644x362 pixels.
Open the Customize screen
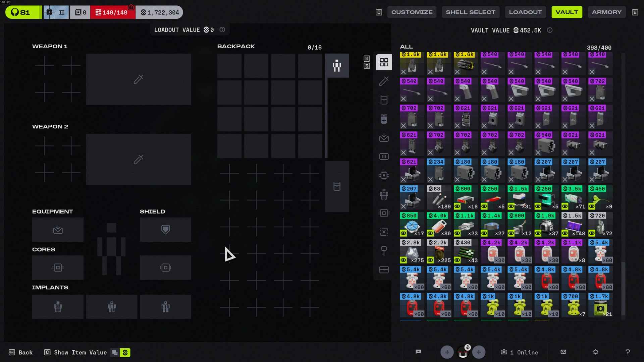(x=412, y=12)
